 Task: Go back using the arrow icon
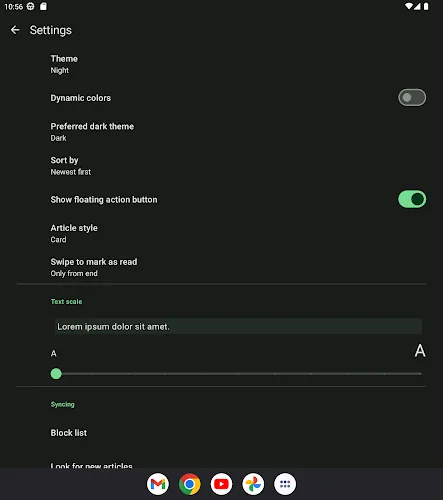[15, 30]
